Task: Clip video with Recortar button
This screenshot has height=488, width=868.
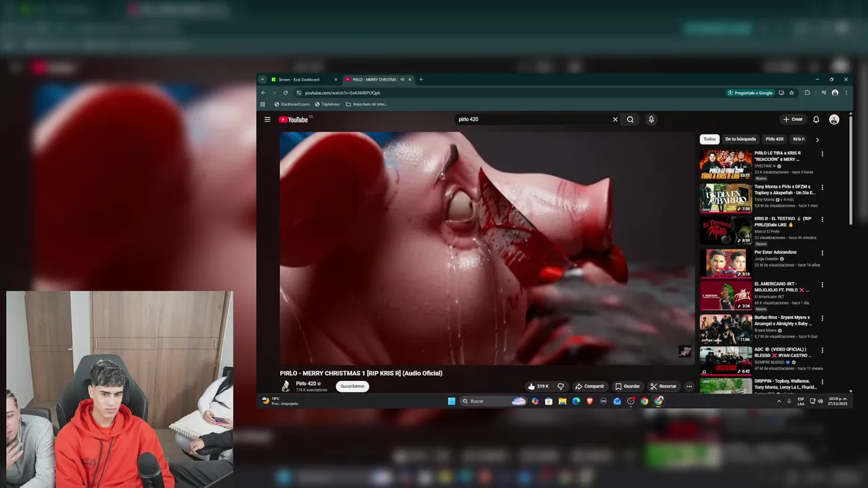Action: [663, 386]
